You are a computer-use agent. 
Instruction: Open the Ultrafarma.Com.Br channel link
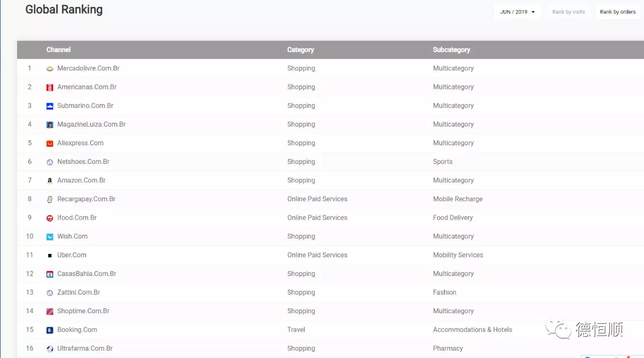click(x=85, y=348)
